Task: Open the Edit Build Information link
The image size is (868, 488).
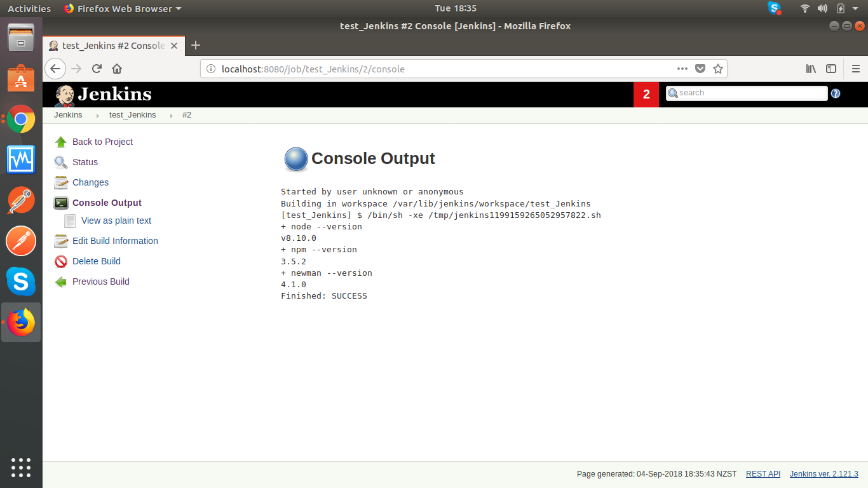Action: coord(115,241)
